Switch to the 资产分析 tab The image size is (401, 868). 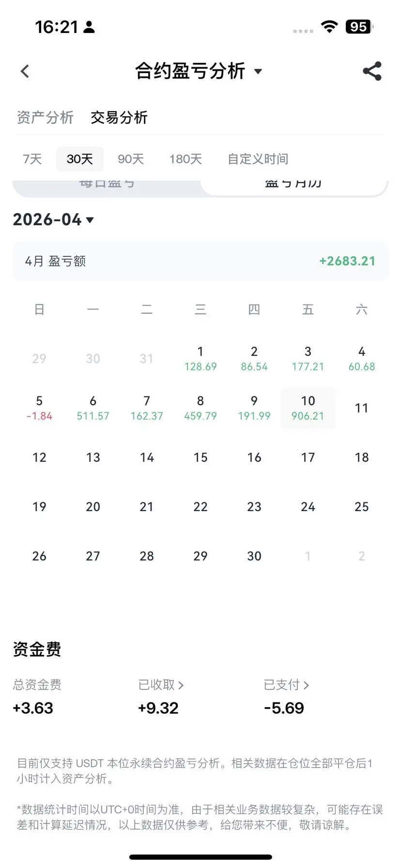[45, 117]
